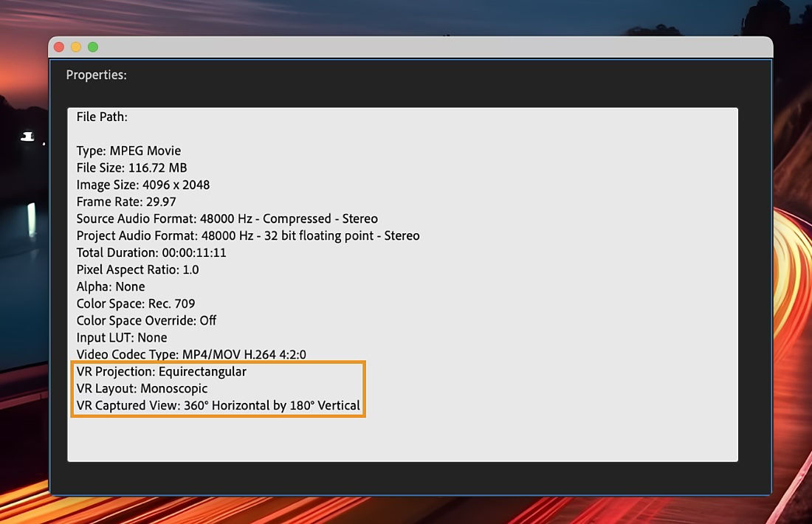Click the Alpha: None entry

(110, 286)
